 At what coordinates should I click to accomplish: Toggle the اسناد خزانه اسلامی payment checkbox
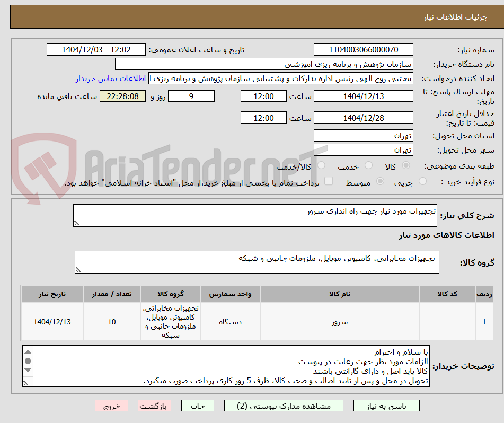click(329, 181)
